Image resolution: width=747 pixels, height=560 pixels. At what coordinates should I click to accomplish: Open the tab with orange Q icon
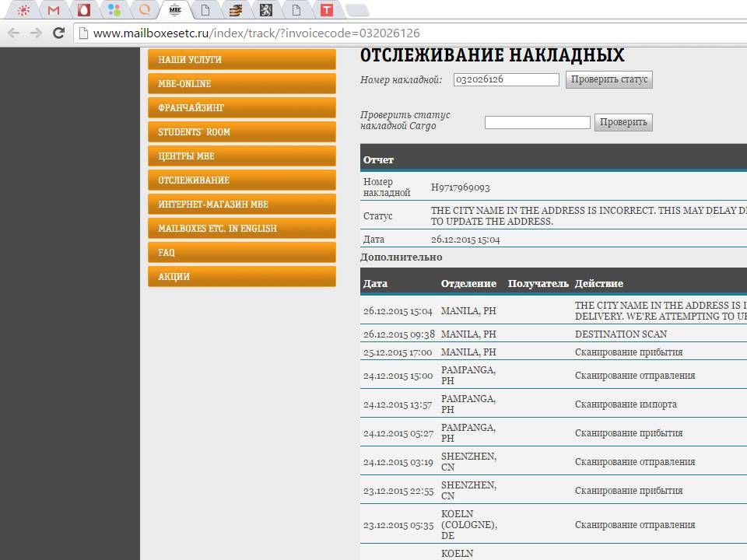point(145,10)
